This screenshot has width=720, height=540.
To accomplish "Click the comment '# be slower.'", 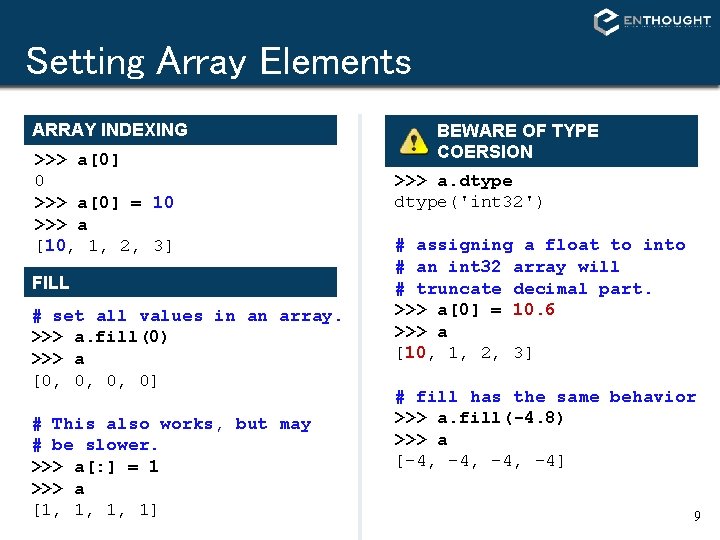I will [x=95, y=445].
